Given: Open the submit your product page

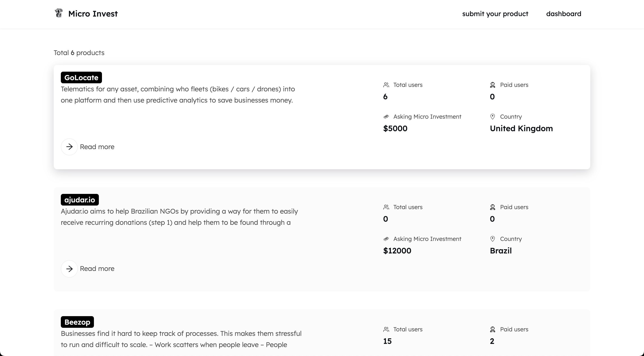Looking at the screenshot, I should (x=495, y=14).
